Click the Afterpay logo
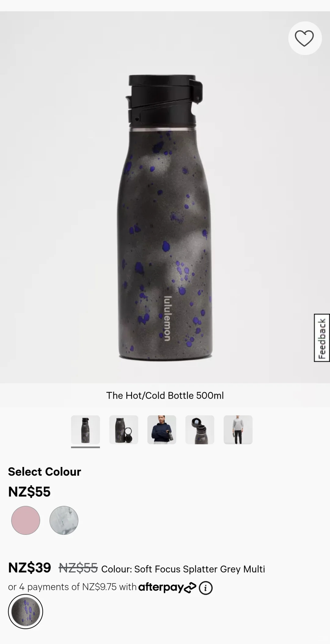The image size is (330, 644). [x=167, y=587]
